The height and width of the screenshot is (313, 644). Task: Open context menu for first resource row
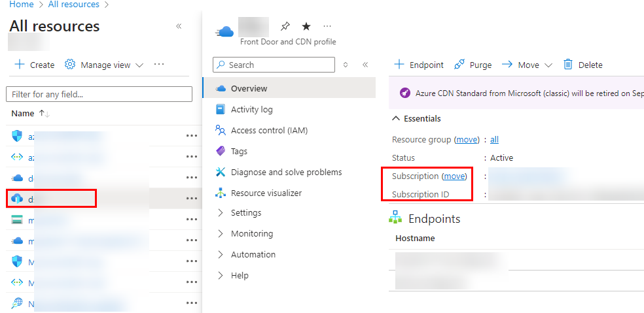(191, 136)
